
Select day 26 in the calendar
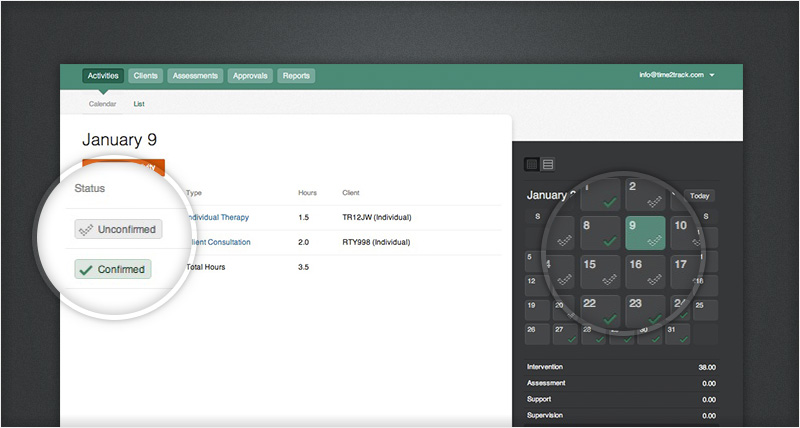(x=537, y=334)
